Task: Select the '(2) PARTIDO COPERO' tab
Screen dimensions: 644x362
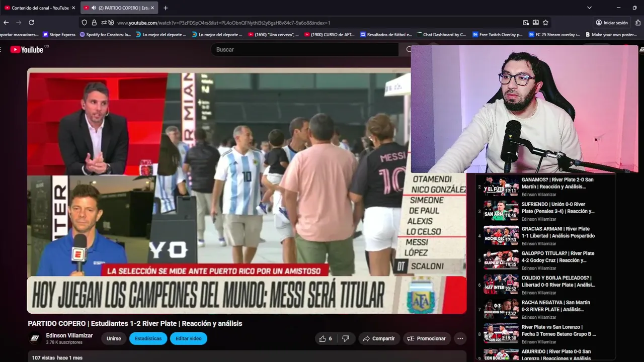Action: (x=120, y=8)
